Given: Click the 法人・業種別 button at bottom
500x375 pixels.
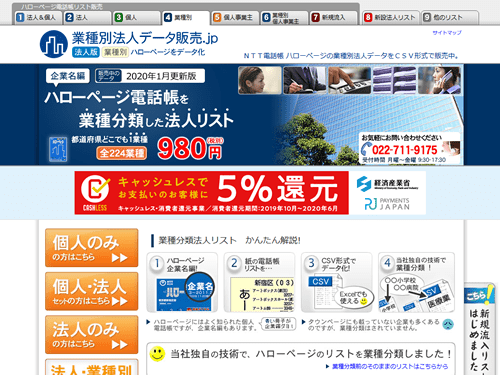Looking at the screenshot, I should pyautogui.click(x=92, y=367).
